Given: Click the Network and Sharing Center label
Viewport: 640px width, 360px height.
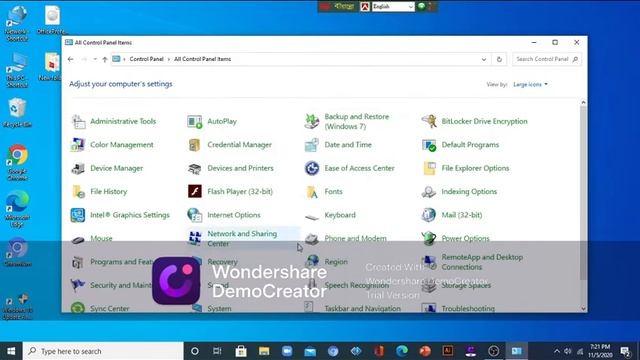Looking at the screenshot, I should (x=242, y=238).
